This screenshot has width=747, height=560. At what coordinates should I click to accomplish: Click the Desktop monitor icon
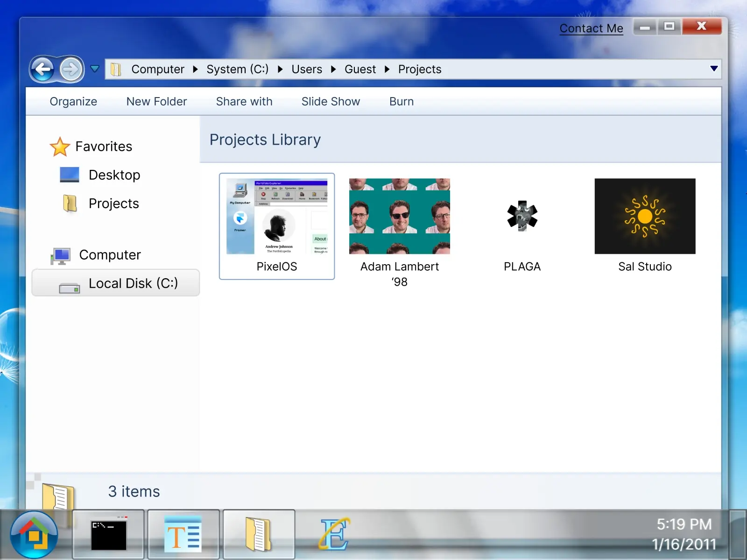70,175
